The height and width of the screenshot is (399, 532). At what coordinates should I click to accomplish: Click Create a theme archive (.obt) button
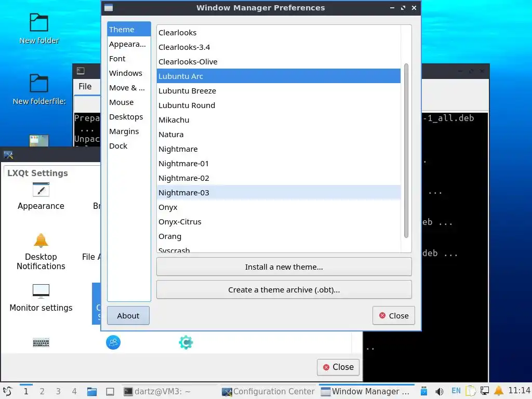[x=284, y=290]
